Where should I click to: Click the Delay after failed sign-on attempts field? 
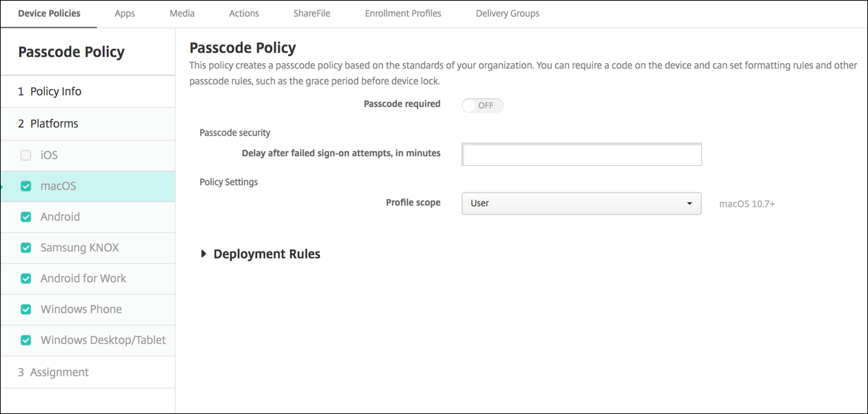[x=581, y=155]
